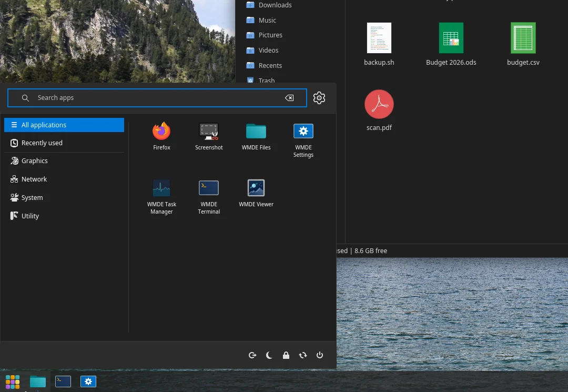Select the Graphics category
This screenshot has width=568, height=392.
pos(64,161)
